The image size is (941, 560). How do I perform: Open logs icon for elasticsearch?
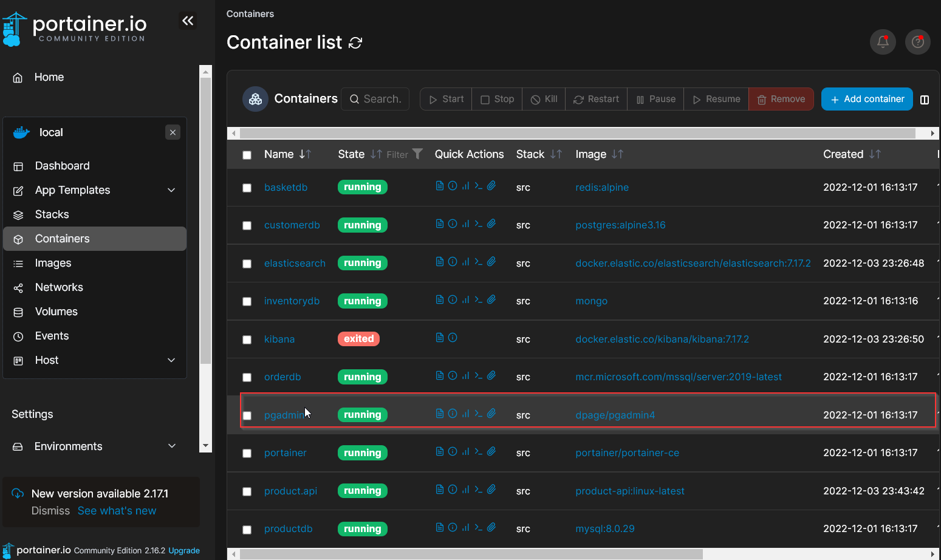click(440, 262)
